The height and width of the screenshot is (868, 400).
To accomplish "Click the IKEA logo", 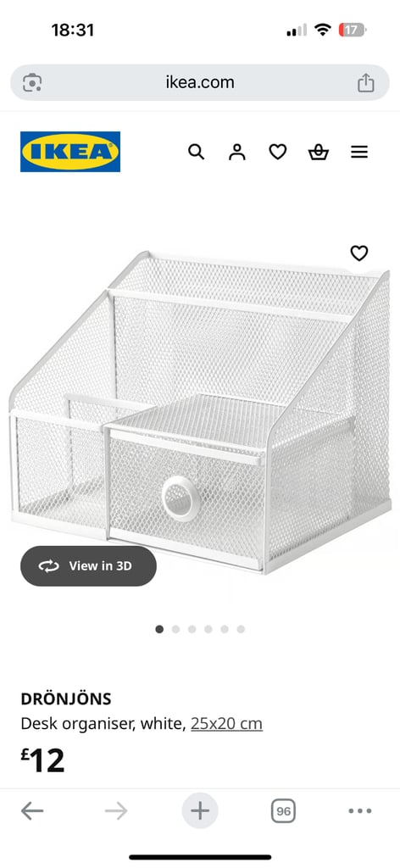I will pyautogui.click(x=70, y=152).
